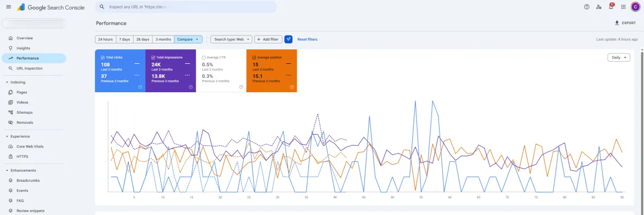Image resolution: width=644 pixels, height=215 pixels.
Task: Click the Export download icon
Action: [617, 23]
